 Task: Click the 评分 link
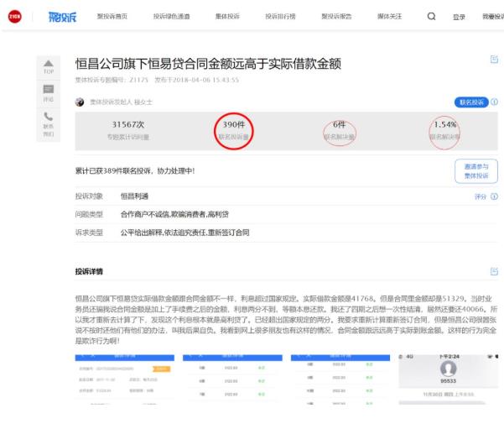(481, 196)
